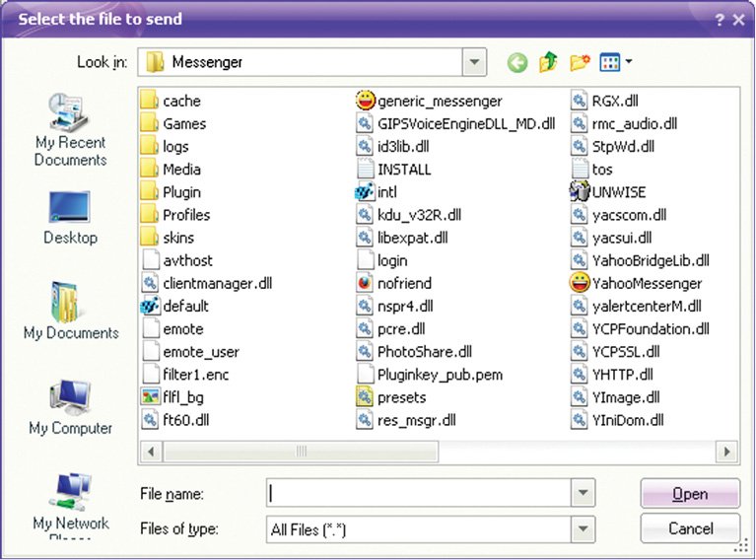Viewport: 756px width, 560px height.
Task: Click the Cancel button
Action: [690, 528]
